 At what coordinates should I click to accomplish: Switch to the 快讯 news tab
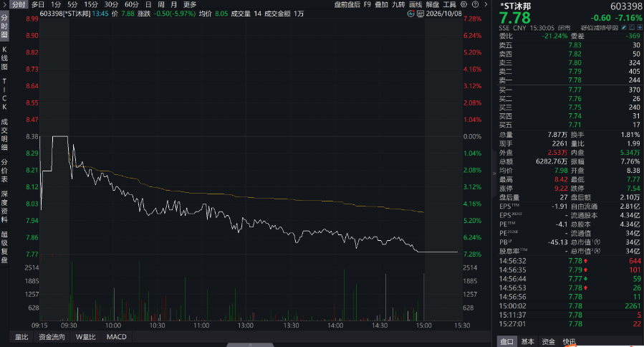(569, 341)
